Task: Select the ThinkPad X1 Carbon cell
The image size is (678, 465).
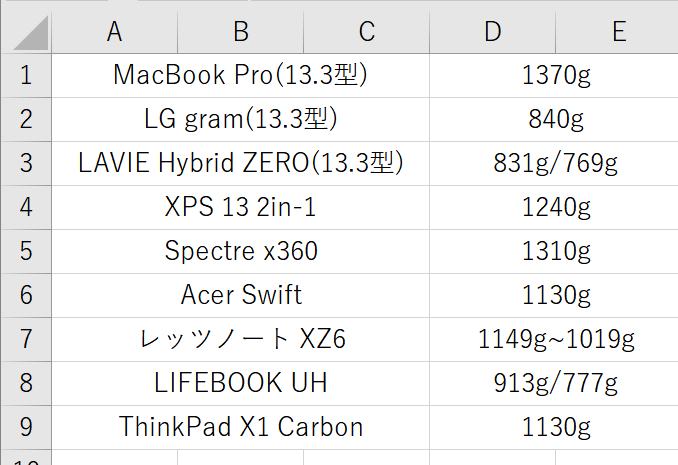Action: pyautogui.click(x=240, y=427)
